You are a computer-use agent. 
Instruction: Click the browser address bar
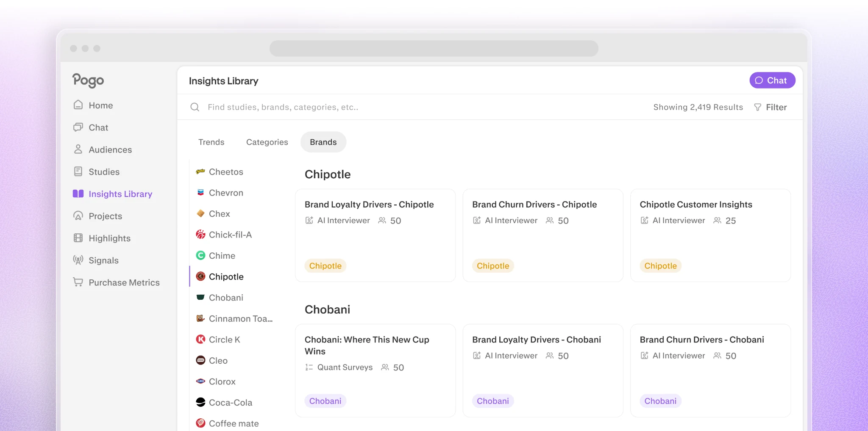point(434,48)
